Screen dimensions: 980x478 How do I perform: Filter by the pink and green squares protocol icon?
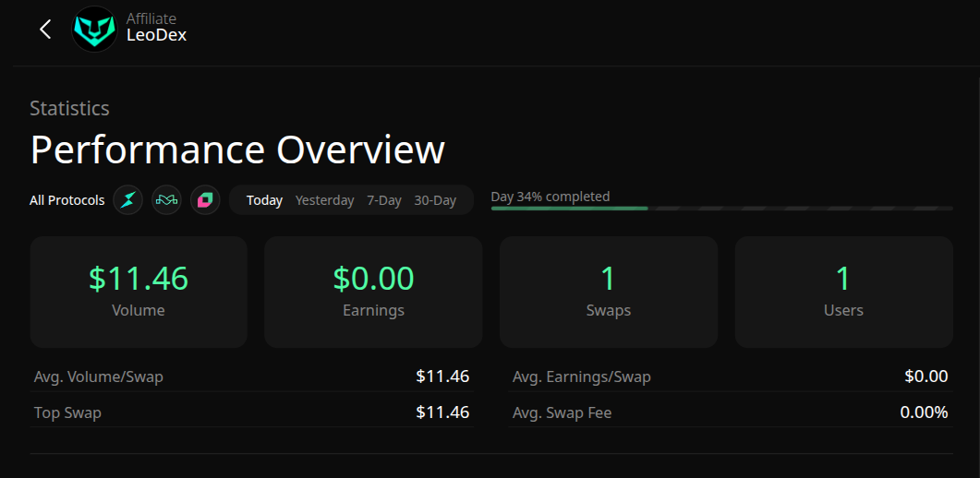click(205, 200)
